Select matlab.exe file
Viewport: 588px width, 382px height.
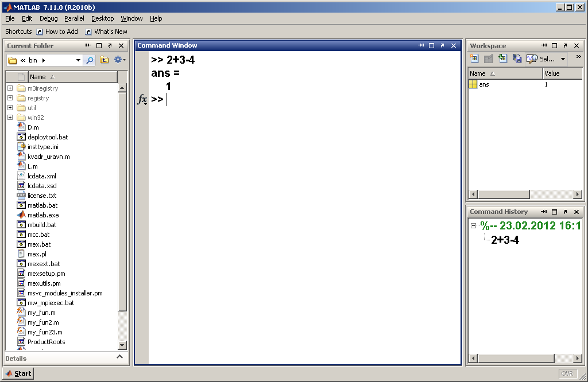42,215
